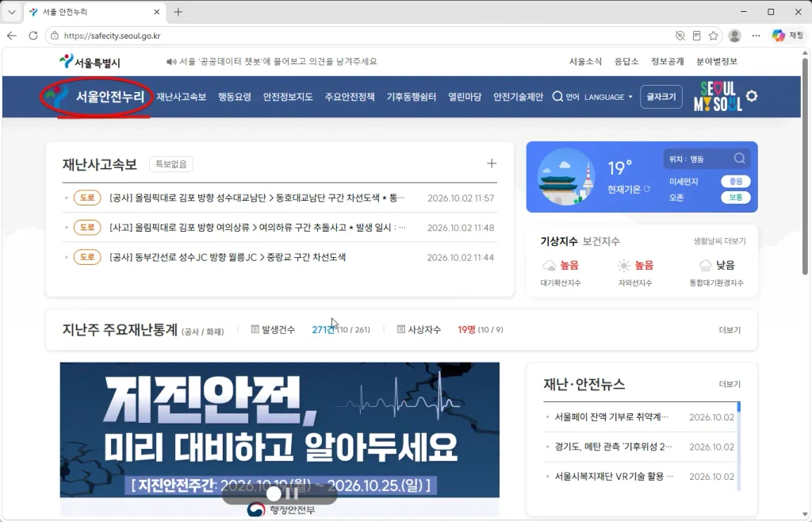
Task: Click the speaker announcement icon
Action: click(171, 62)
